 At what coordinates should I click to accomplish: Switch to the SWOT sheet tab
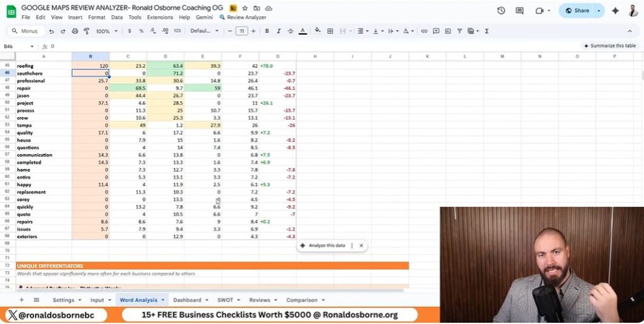pos(228,300)
